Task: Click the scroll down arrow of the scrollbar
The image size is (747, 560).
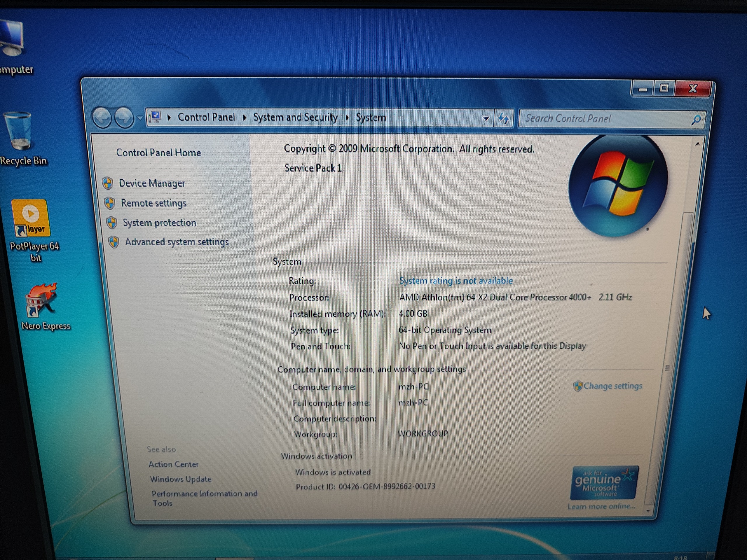Action: tap(648, 511)
